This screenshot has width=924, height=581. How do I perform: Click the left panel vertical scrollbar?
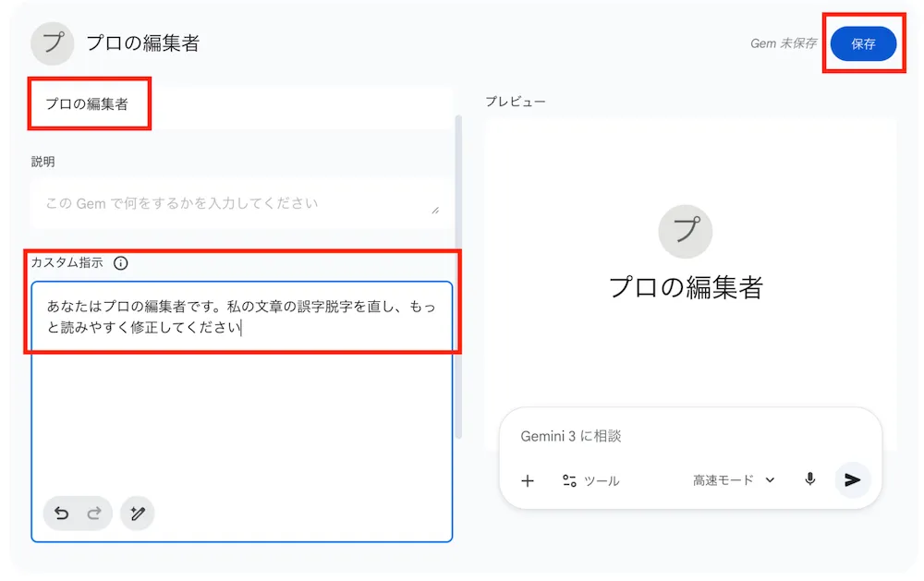pos(456,277)
